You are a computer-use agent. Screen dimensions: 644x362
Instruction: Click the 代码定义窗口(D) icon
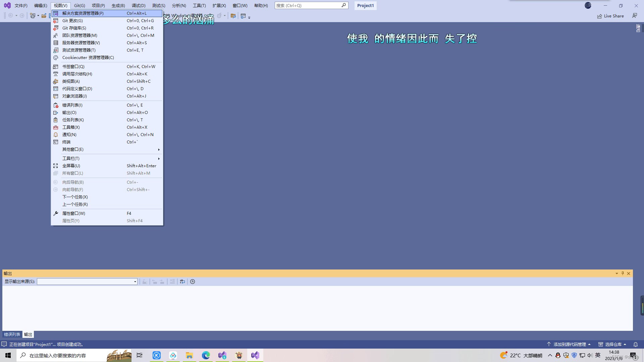tap(56, 89)
